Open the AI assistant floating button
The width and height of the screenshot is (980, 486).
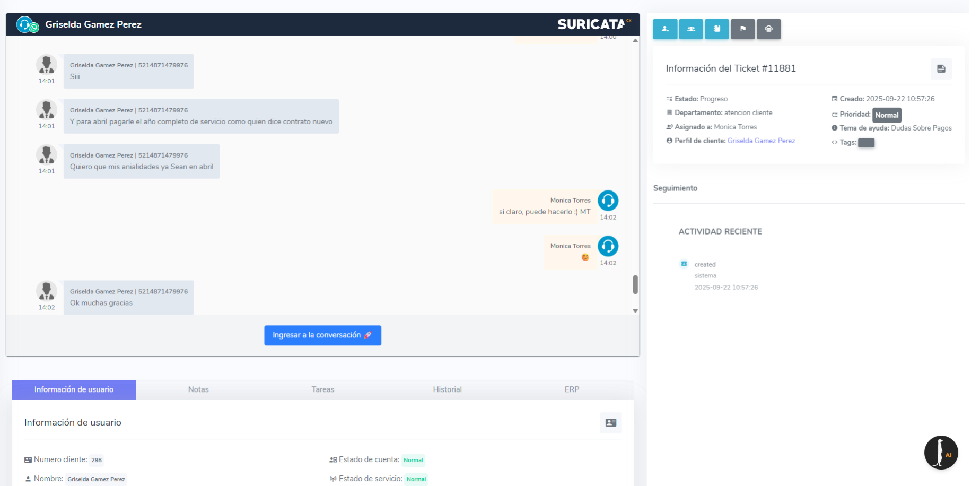[x=941, y=453]
